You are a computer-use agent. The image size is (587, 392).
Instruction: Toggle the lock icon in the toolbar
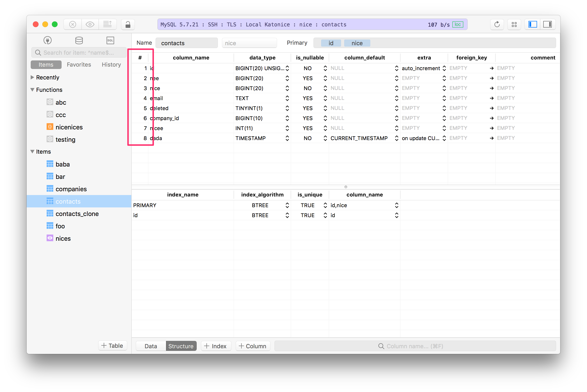[128, 24]
